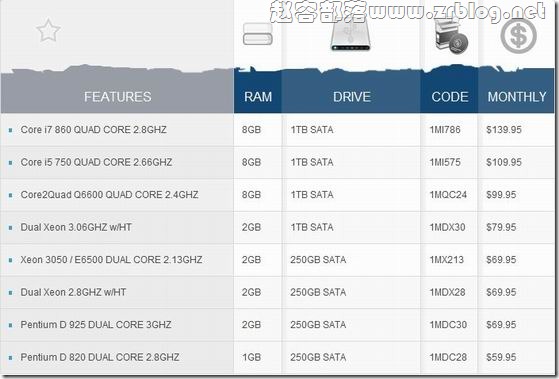Click the software box icon above Code
This screenshot has height=379, width=559.
tap(451, 36)
